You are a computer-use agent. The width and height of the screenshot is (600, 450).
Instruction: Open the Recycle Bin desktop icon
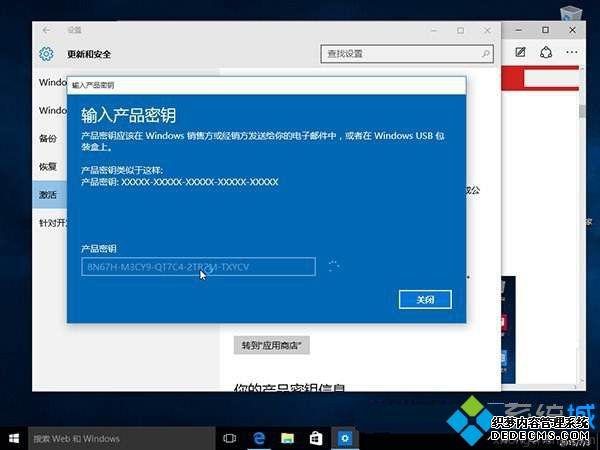pos(571,14)
